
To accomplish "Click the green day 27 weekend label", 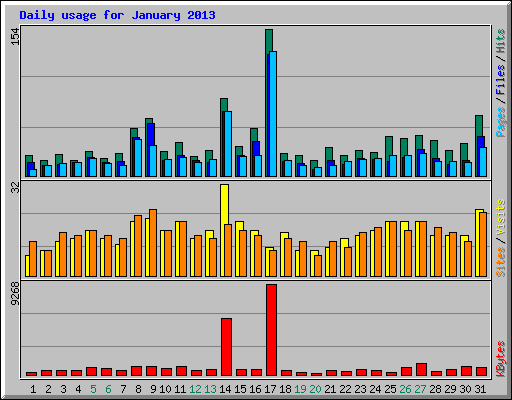I will (420, 389).
